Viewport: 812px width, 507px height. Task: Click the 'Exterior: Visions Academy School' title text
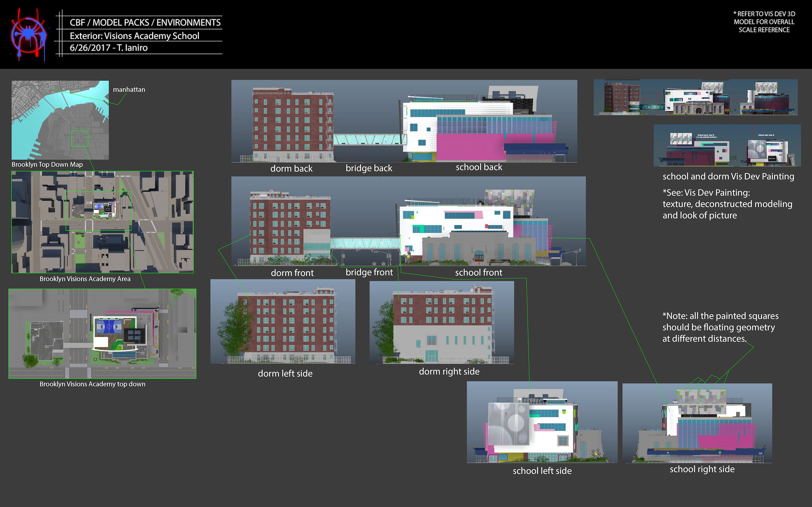tap(134, 36)
